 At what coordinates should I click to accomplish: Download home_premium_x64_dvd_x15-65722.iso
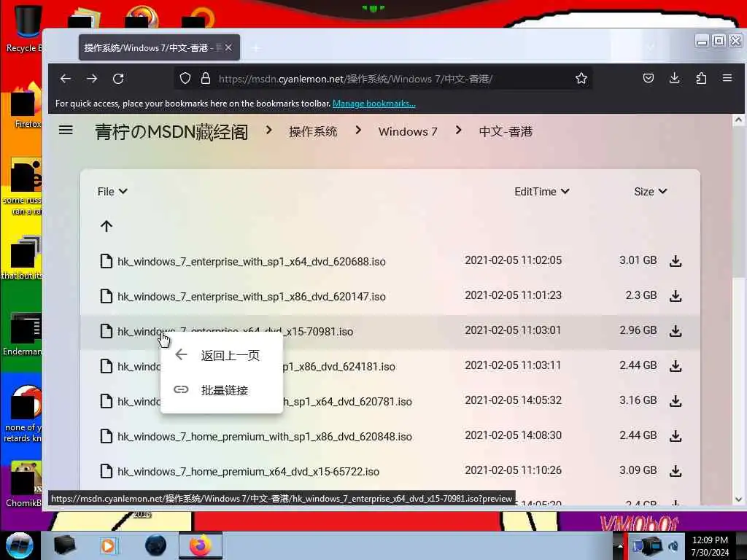coord(676,471)
